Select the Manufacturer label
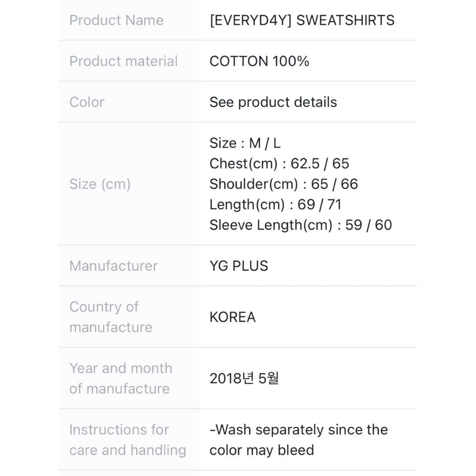 click(114, 266)
